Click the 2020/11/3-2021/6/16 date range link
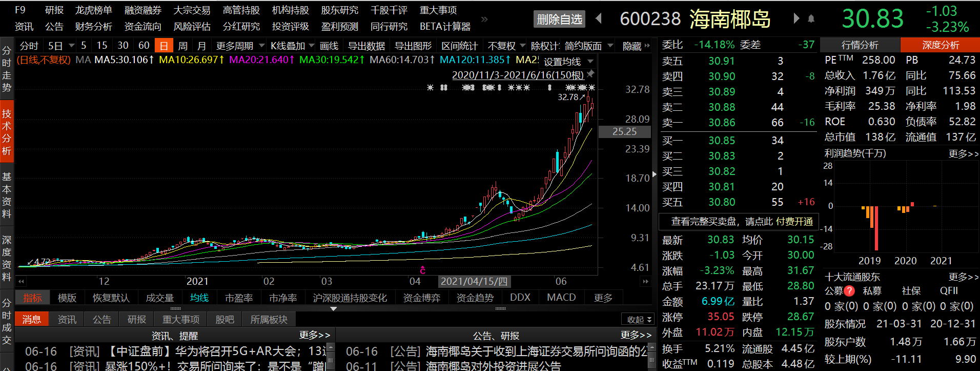980x371 pixels. 518,75
